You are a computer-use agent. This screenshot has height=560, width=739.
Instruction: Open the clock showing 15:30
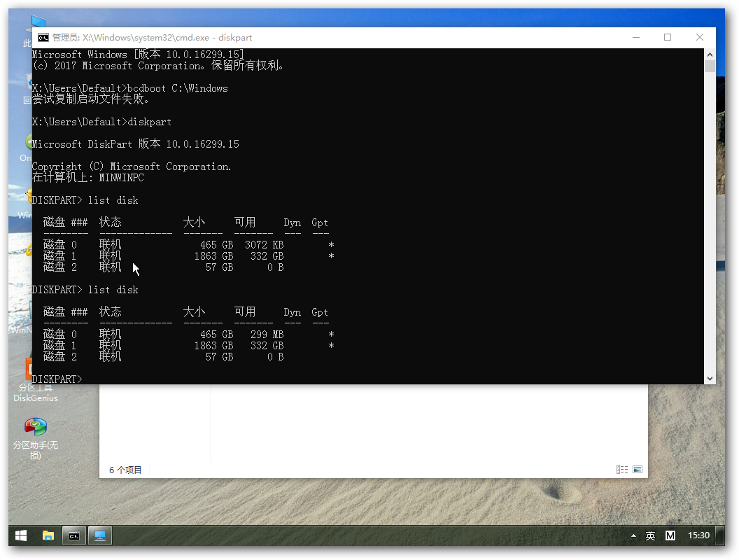coord(698,535)
